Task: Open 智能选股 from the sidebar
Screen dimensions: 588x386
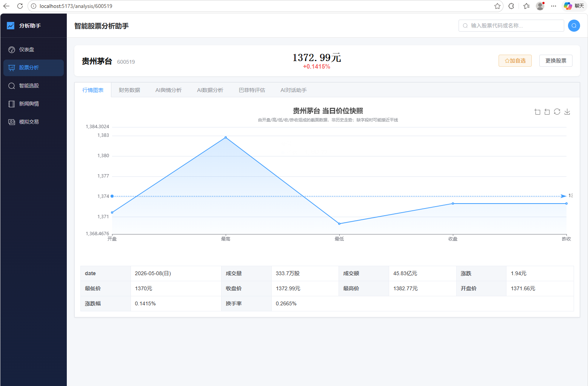Action: (34, 86)
